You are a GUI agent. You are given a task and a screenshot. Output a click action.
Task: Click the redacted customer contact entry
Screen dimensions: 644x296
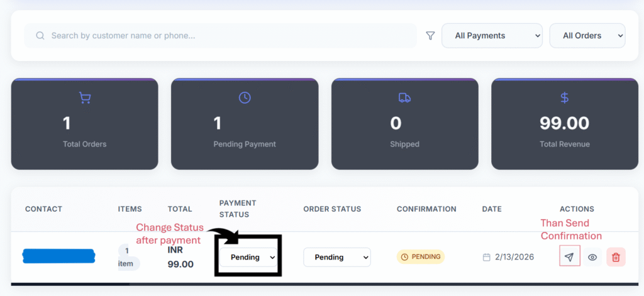[58, 256]
